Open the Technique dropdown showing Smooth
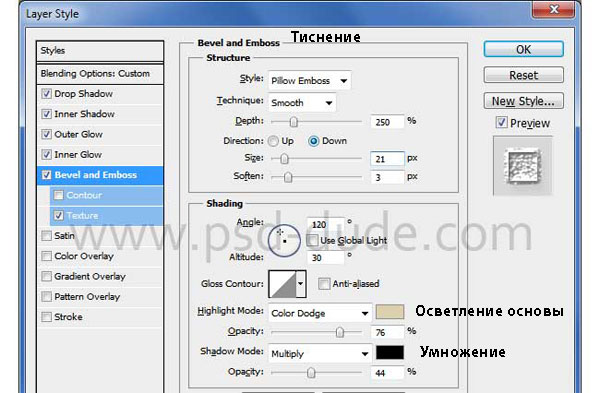The width and height of the screenshot is (600, 393). 302,103
